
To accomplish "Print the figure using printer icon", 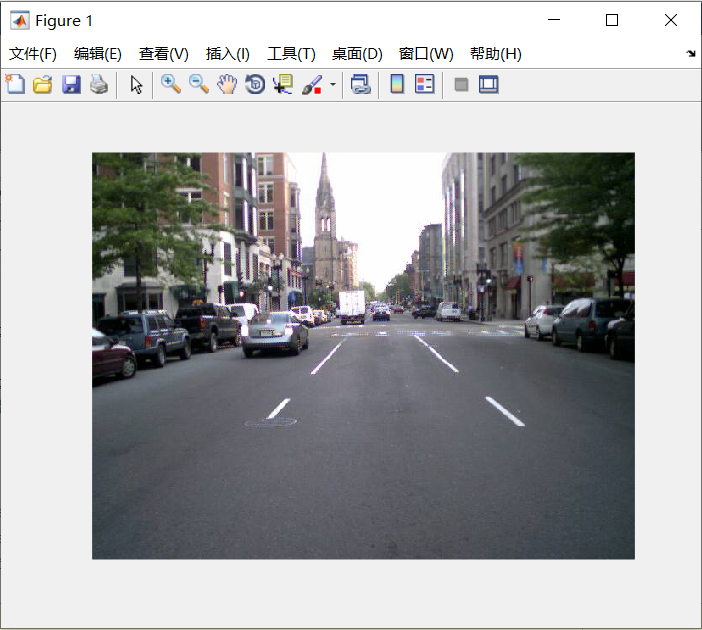I will pyautogui.click(x=99, y=84).
